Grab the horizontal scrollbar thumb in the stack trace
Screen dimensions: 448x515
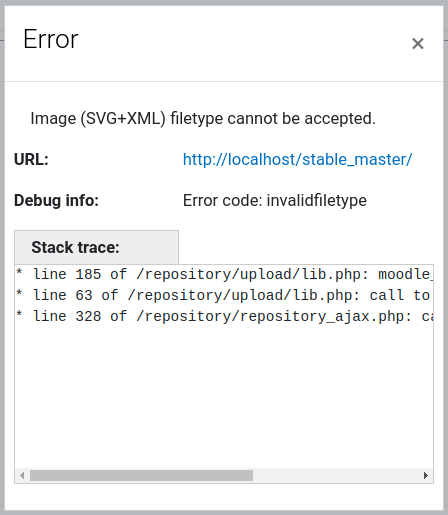tap(141, 475)
